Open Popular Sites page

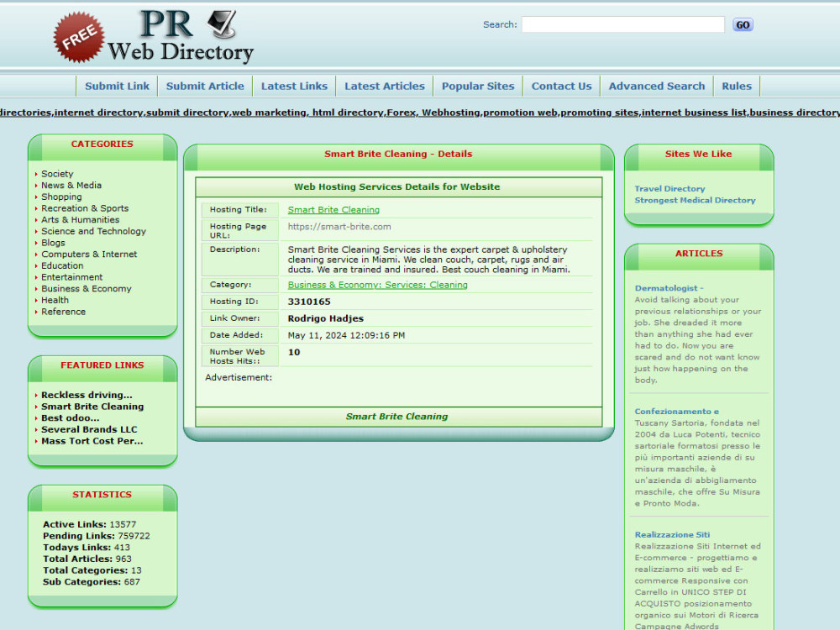(478, 87)
